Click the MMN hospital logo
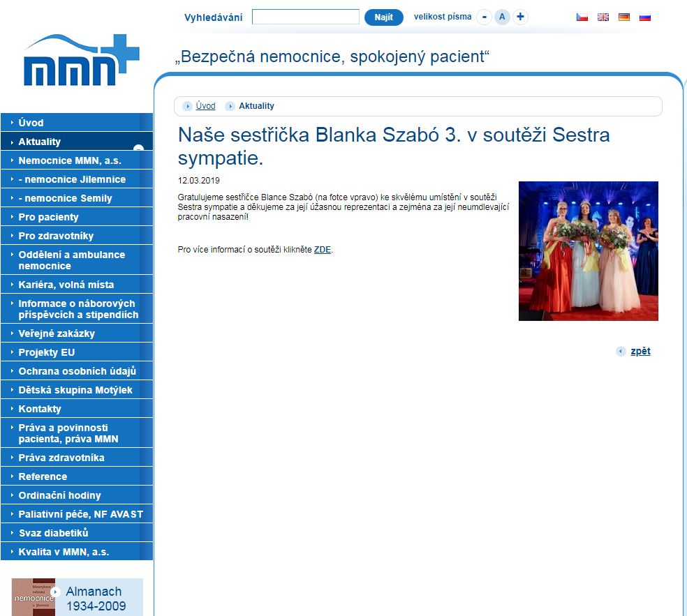Viewport: 687px width, 616px height. coord(80,61)
